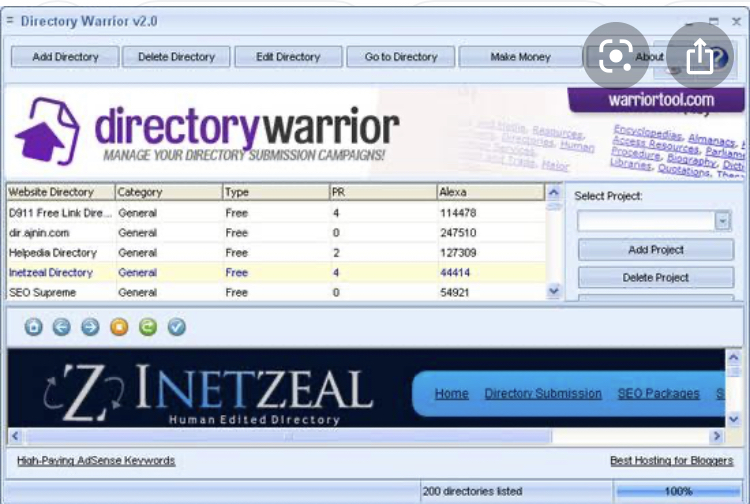Open the About button
Screen dimensions: 750x504
(x=649, y=57)
